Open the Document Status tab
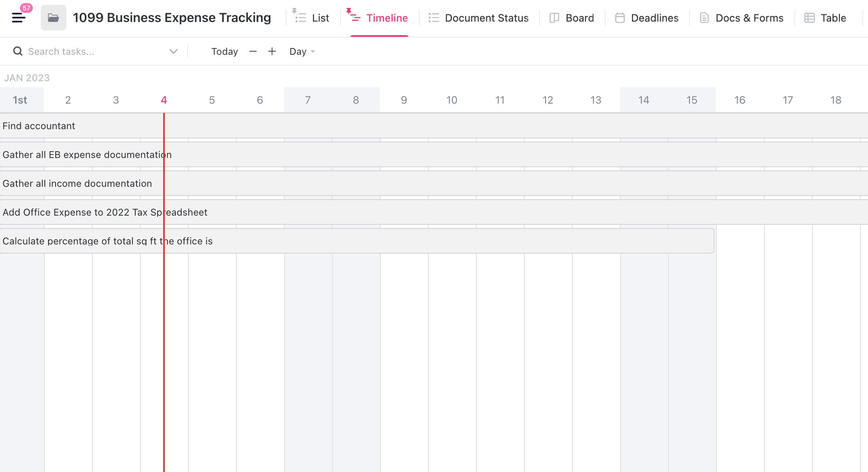 (487, 18)
